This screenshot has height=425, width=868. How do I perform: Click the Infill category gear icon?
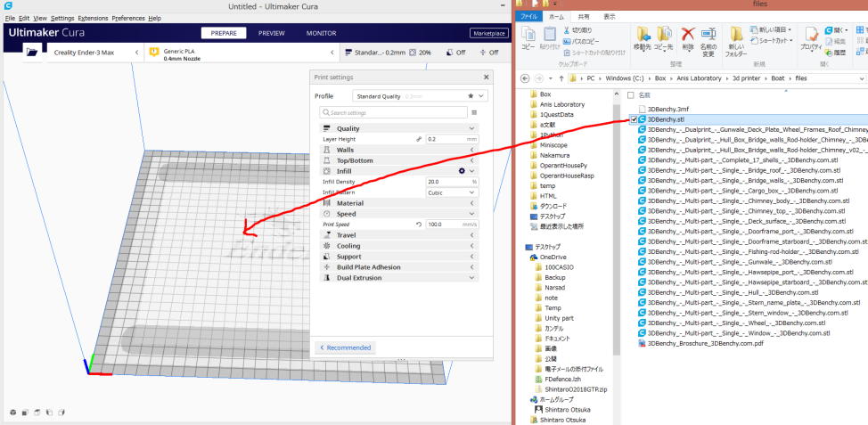pyautogui.click(x=462, y=170)
